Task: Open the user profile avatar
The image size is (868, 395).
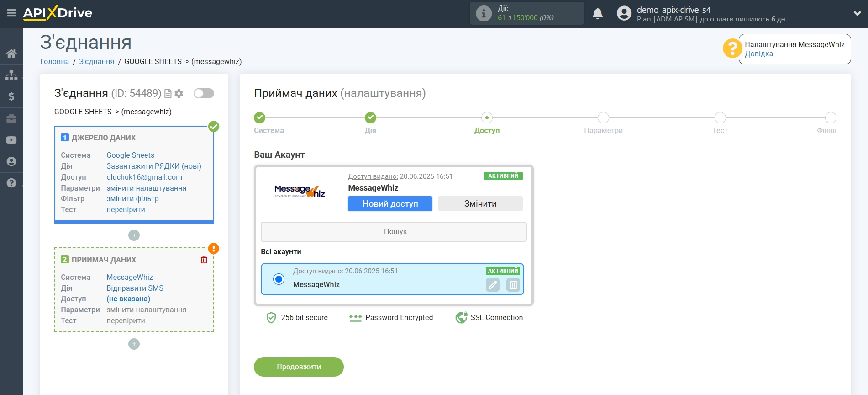Action: 624,13
